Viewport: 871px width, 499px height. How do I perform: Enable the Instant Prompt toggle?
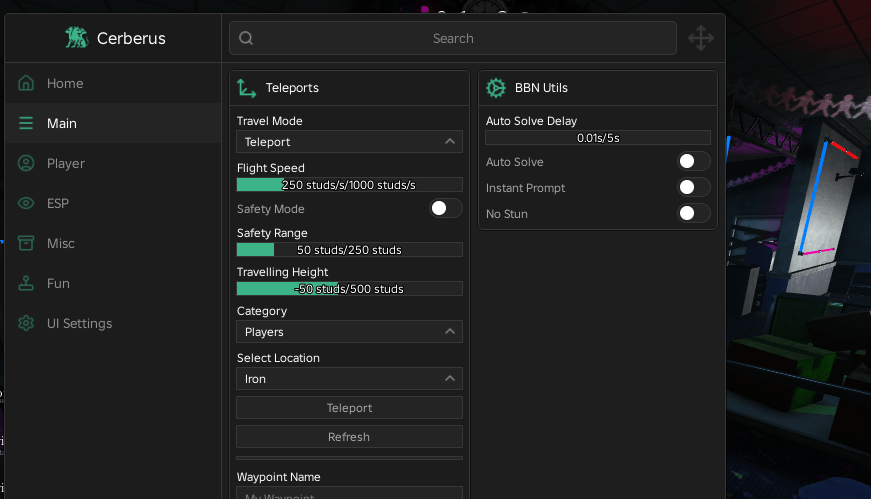click(x=694, y=187)
